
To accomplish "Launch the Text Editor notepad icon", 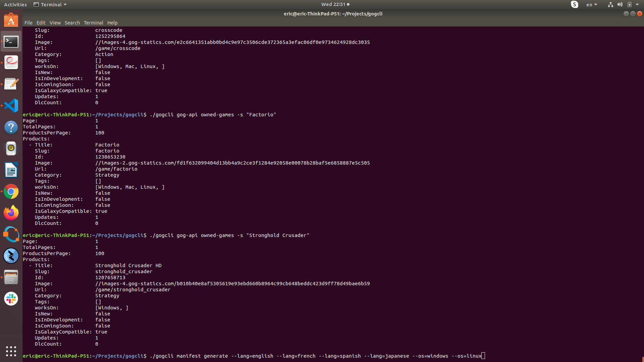I will coord(11,84).
